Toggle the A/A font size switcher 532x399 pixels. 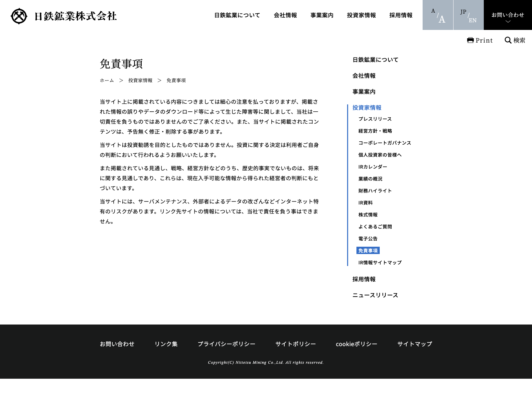(438, 15)
